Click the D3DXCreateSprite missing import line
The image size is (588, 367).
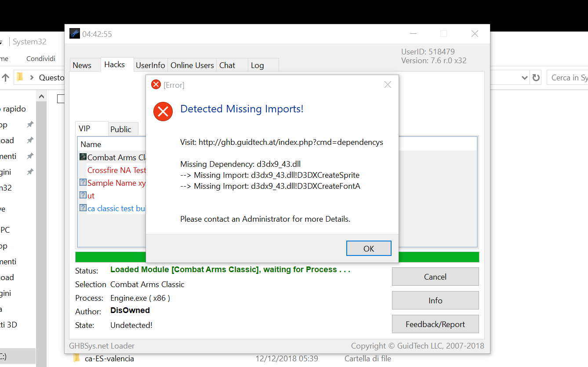point(270,175)
